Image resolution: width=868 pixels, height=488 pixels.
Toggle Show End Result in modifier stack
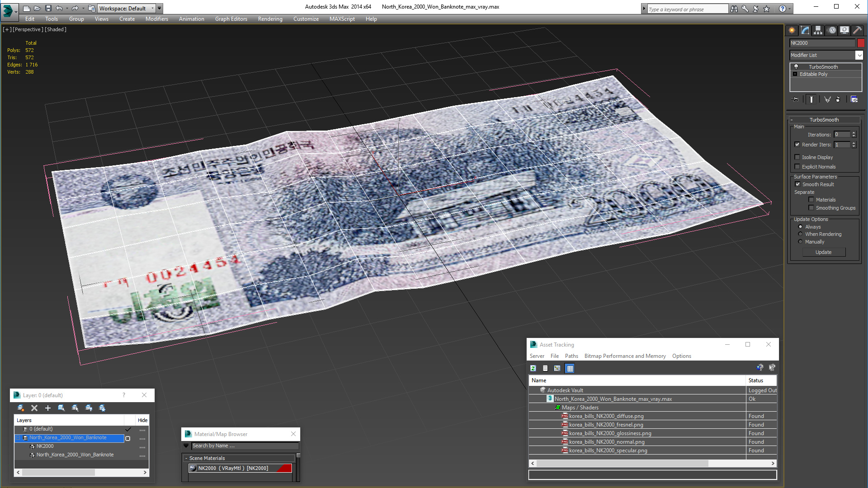coord(811,99)
